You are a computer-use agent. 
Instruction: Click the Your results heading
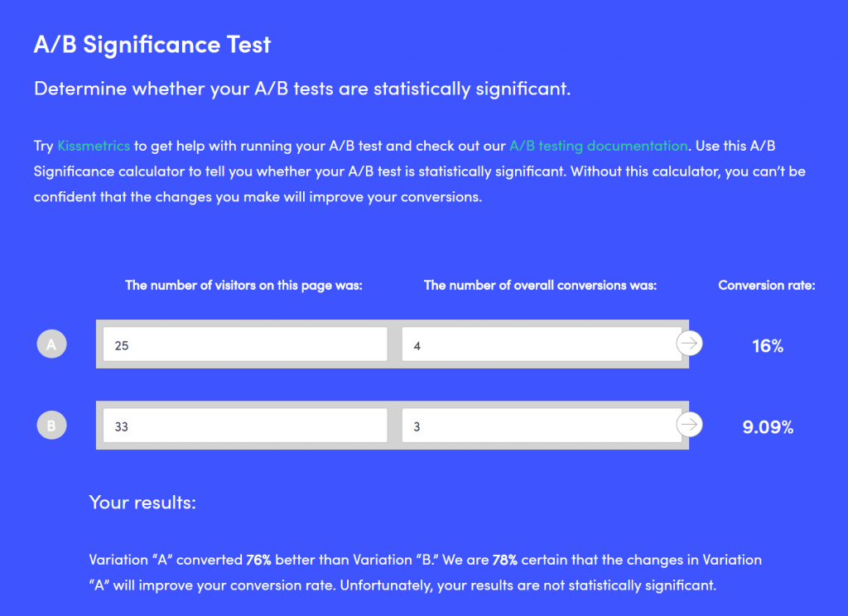pyautogui.click(x=142, y=503)
